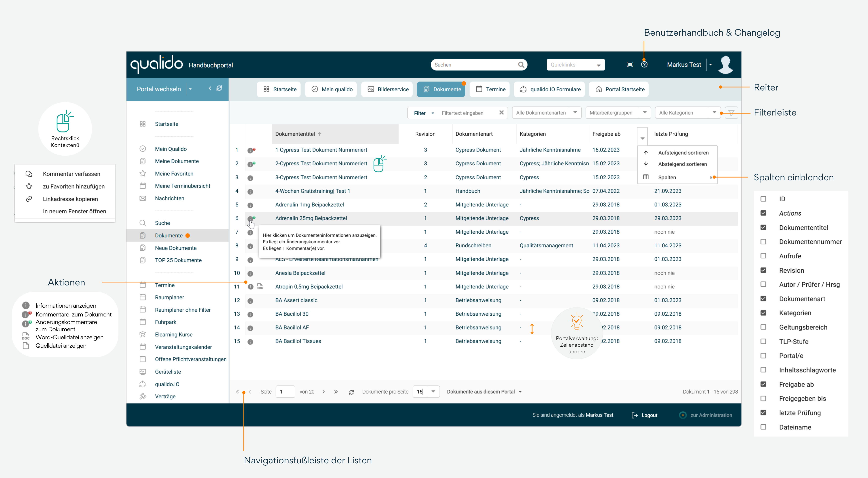This screenshot has height=478, width=868.
Task: Enable the Dateiname column checkbox
Action: pos(763,427)
